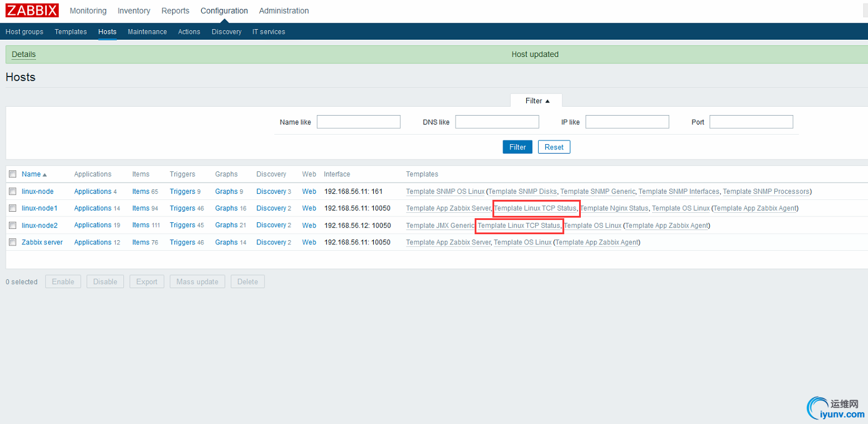
Task: Open Discovery for linux-node2
Action: [271, 225]
